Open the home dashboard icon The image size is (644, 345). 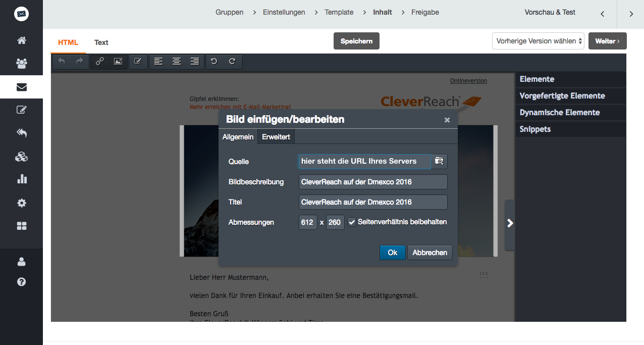(x=21, y=40)
